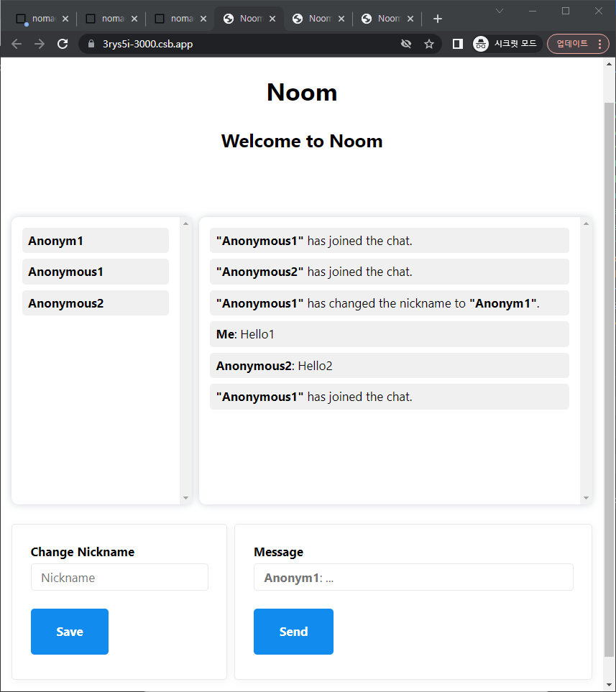Open a new tab with the plus icon

click(438, 19)
